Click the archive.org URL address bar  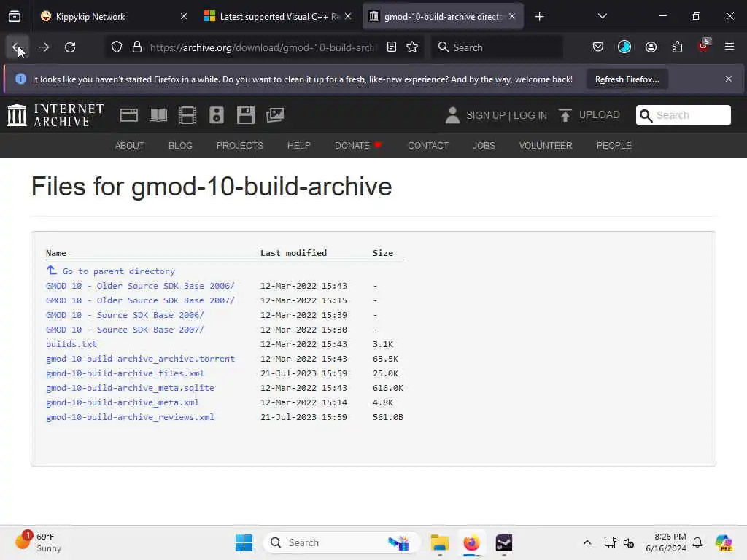(x=263, y=47)
